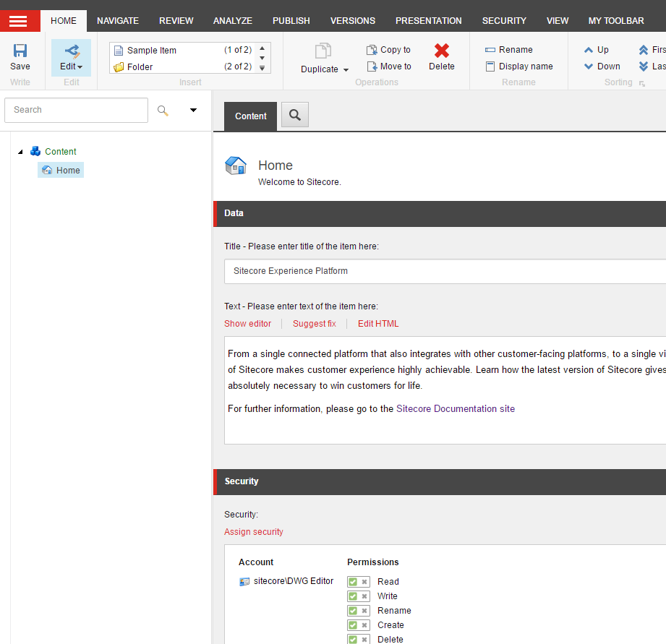Select Home item in content tree
The width and height of the screenshot is (666, 644).
point(61,170)
